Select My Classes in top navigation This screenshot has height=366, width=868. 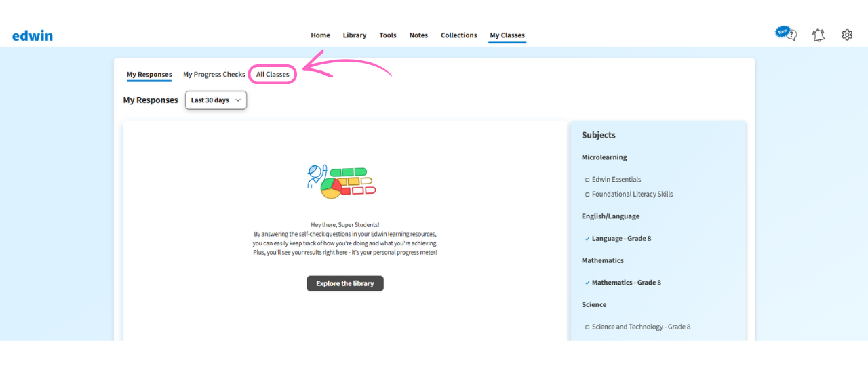[507, 35]
